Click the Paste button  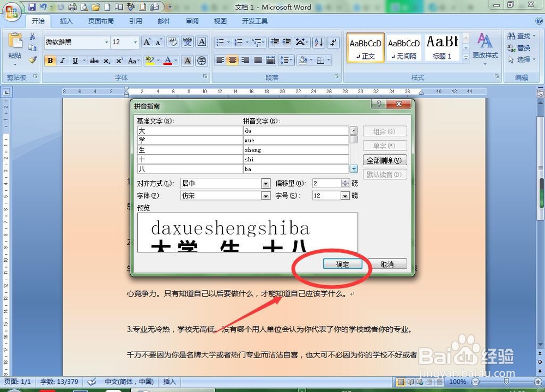(15, 49)
